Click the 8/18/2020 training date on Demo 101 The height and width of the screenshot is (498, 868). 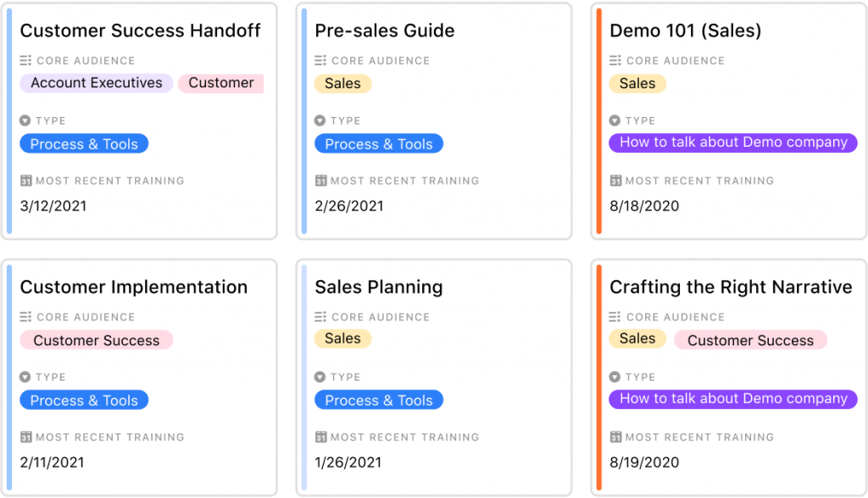(644, 206)
